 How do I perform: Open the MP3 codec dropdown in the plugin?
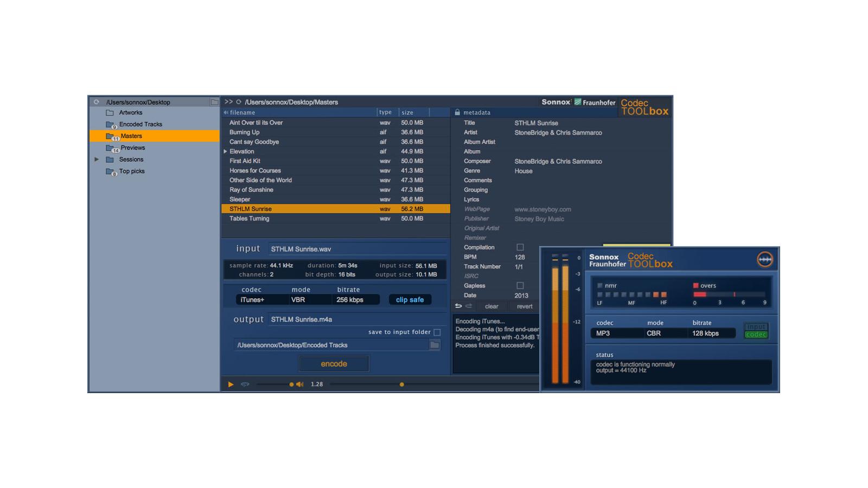(617, 333)
